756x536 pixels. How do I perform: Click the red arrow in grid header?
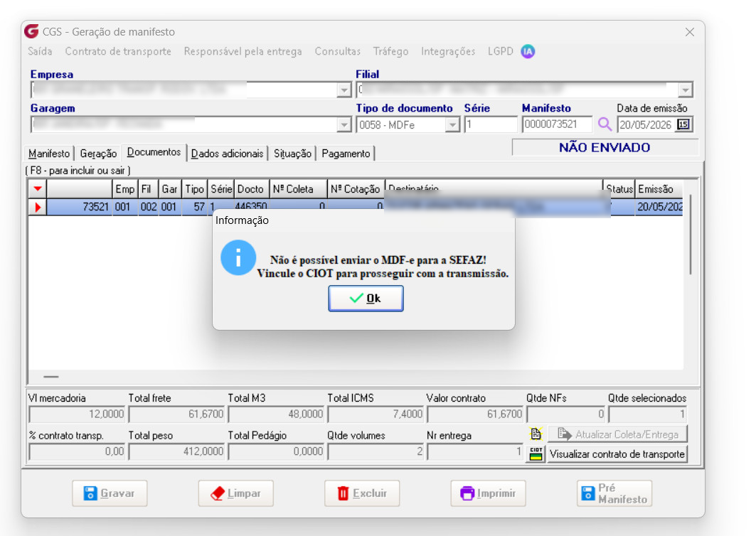coord(38,188)
